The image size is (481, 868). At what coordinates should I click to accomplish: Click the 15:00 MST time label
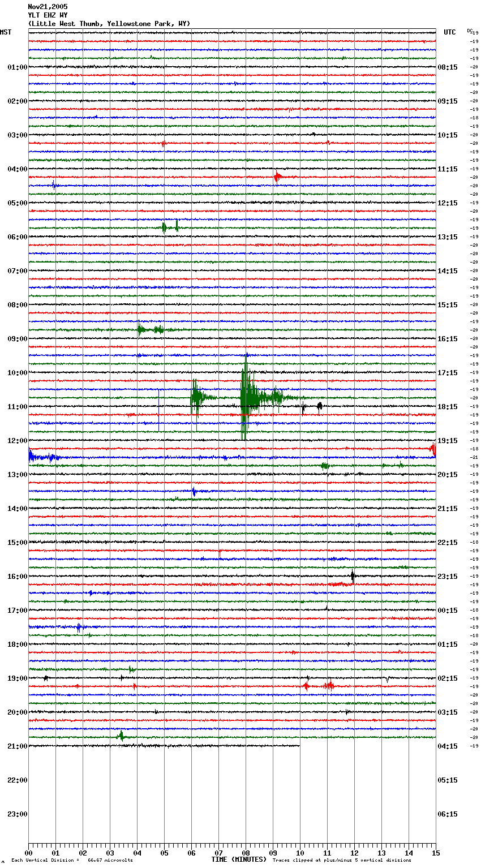pyautogui.click(x=18, y=543)
